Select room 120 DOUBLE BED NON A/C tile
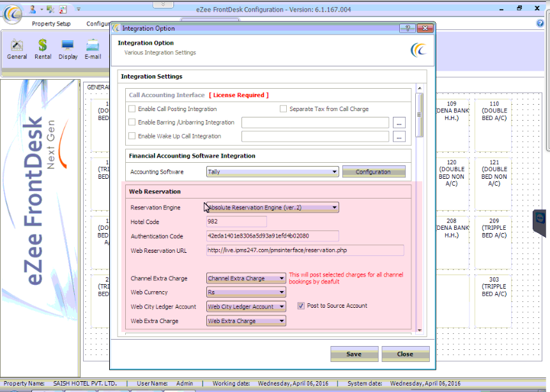The height and width of the screenshot is (392, 550). (452, 184)
